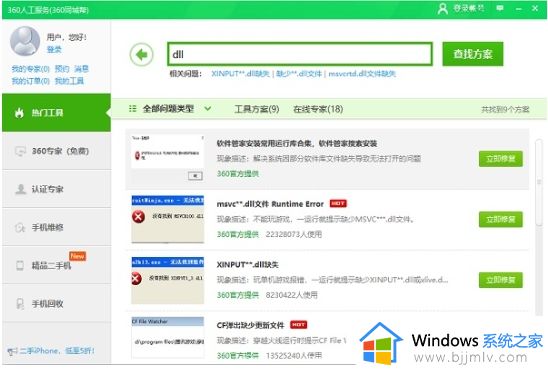Click the phone icon beside 精品二手机
Image resolution: width=548 pixels, height=371 pixels.
tap(20, 265)
